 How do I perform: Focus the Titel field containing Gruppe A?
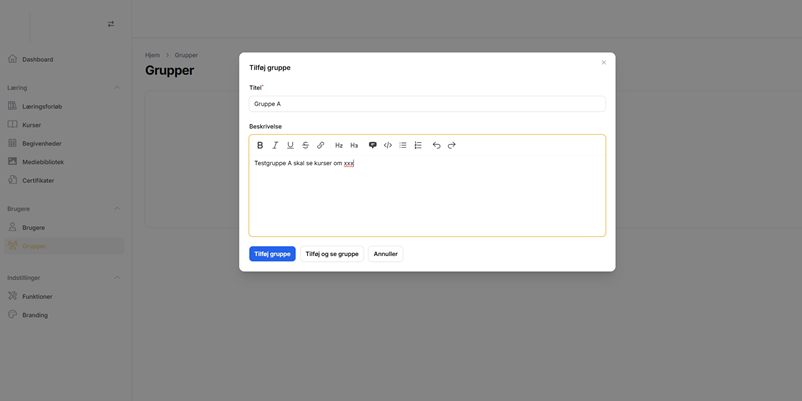(427, 104)
